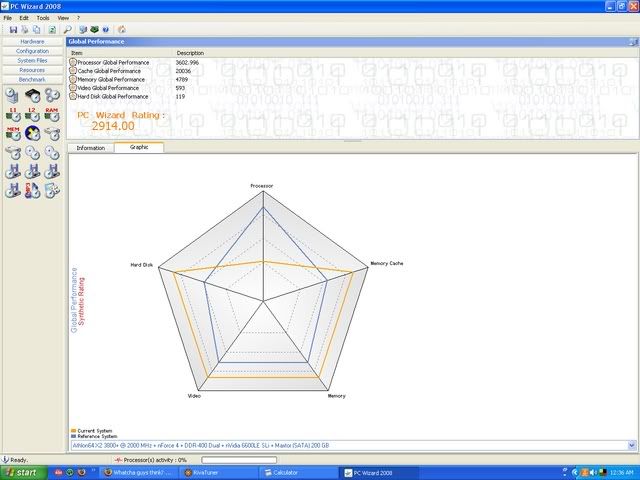Click the cache value 20036
Image resolution: width=640 pixels, height=480 pixels.
pos(183,71)
